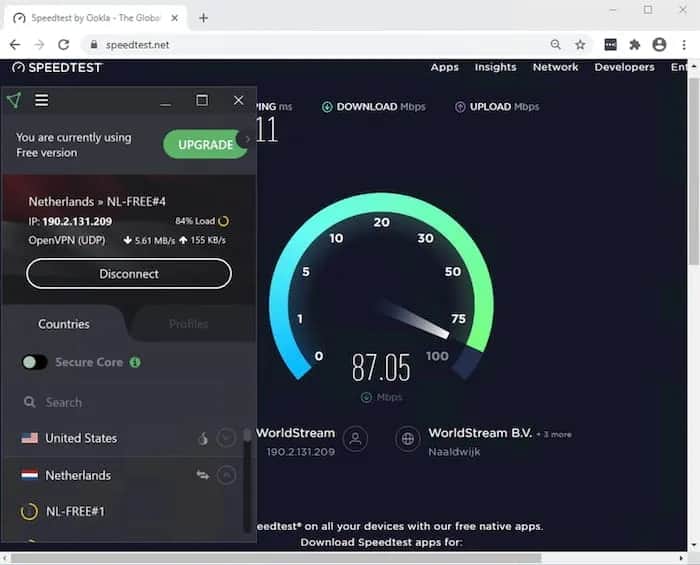Maximize the ProtonVPN window

(x=202, y=100)
